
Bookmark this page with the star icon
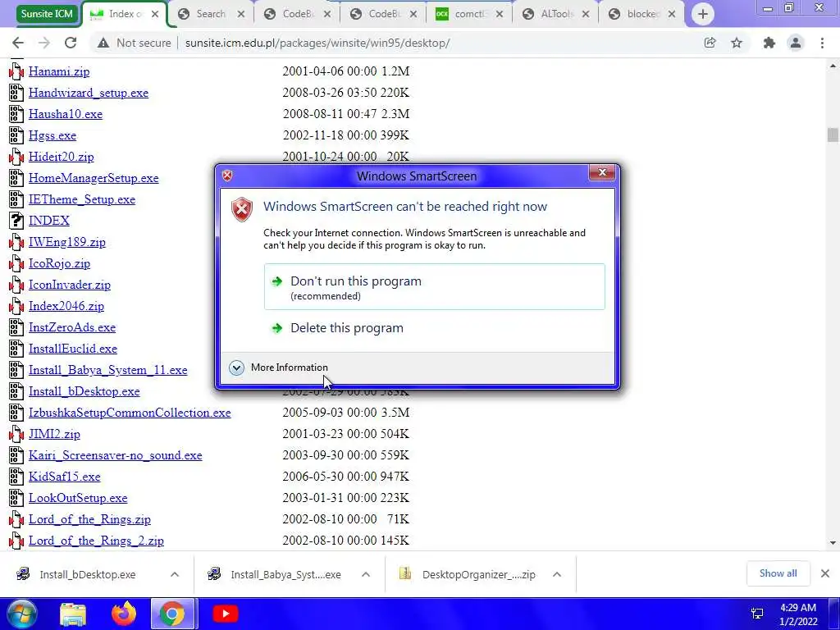tap(737, 43)
